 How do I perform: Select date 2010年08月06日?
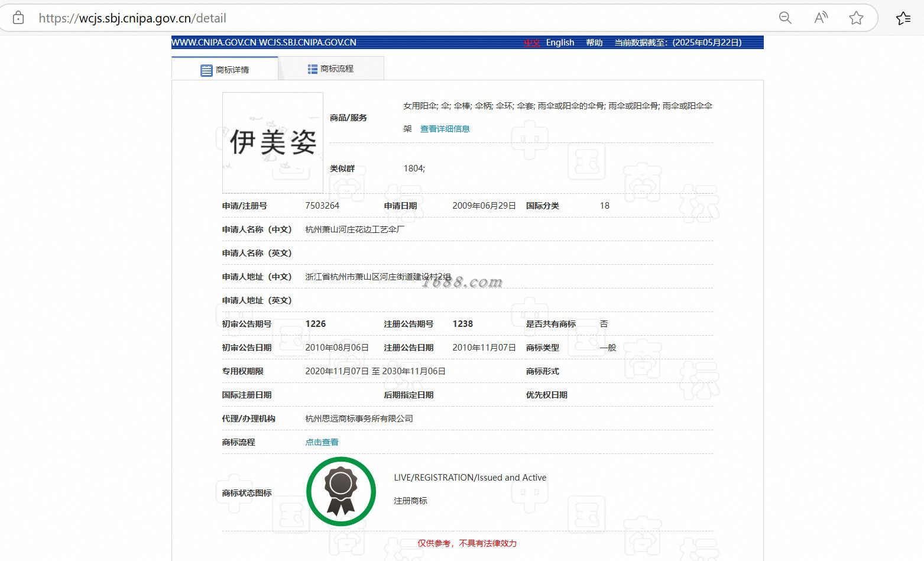[337, 348]
